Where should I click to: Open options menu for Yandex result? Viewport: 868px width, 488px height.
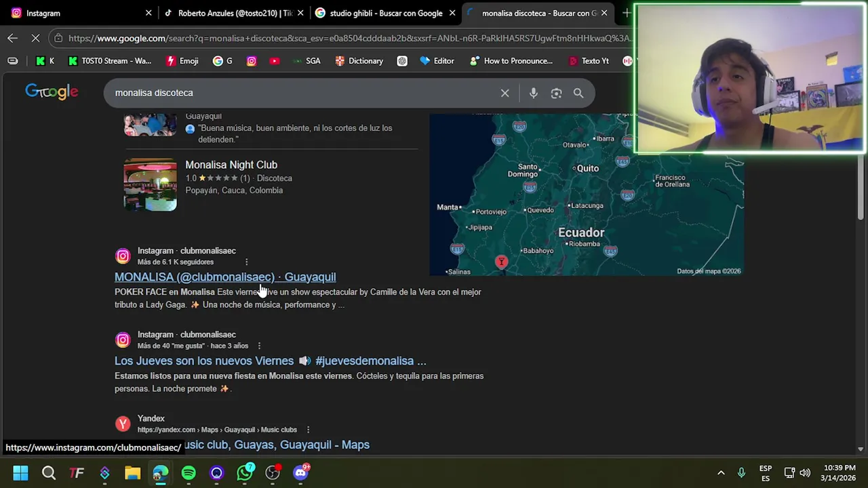tap(308, 430)
